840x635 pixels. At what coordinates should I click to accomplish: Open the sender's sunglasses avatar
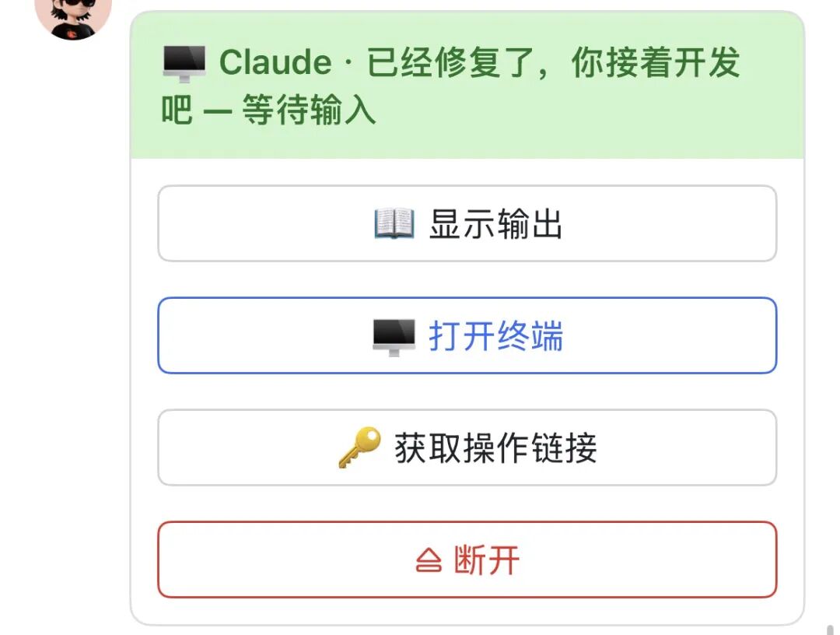(x=73, y=16)
